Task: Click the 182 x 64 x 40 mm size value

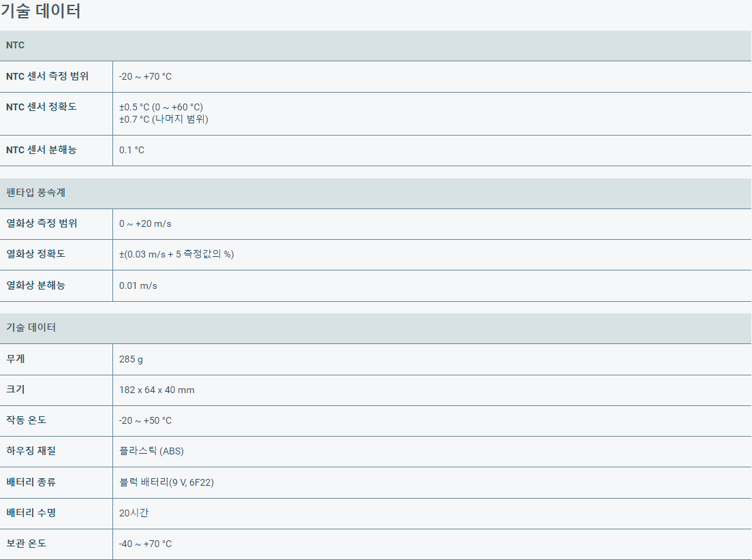Action: (157, 390)
